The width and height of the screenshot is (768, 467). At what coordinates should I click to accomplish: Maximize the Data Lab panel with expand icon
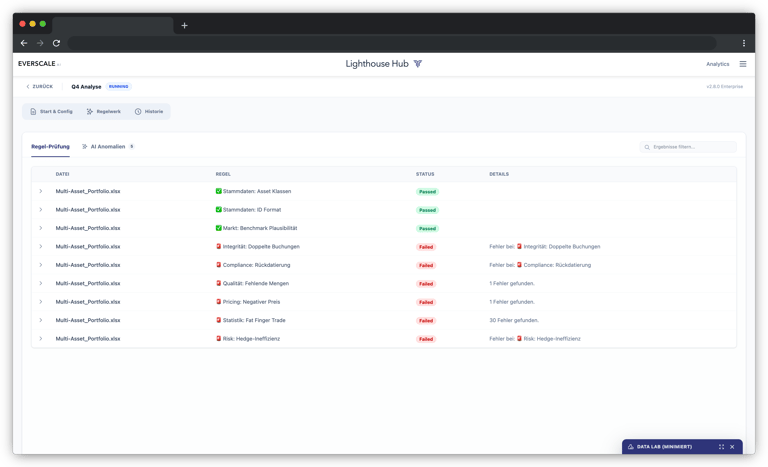[x=721, y=447]
